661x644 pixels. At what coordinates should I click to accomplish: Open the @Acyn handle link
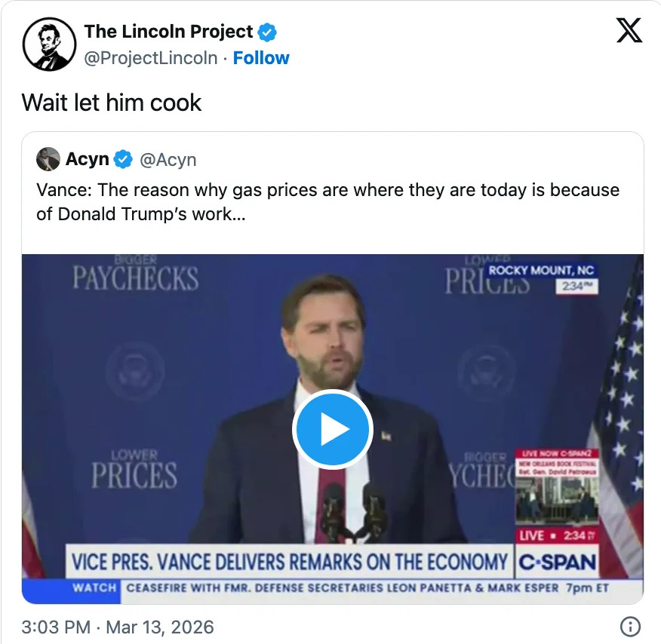point(168,159)
